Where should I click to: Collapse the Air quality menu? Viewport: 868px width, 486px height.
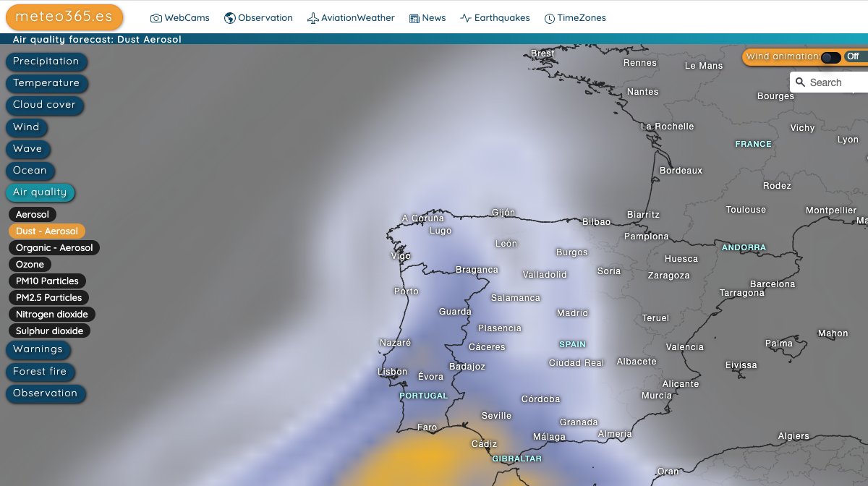41,192
